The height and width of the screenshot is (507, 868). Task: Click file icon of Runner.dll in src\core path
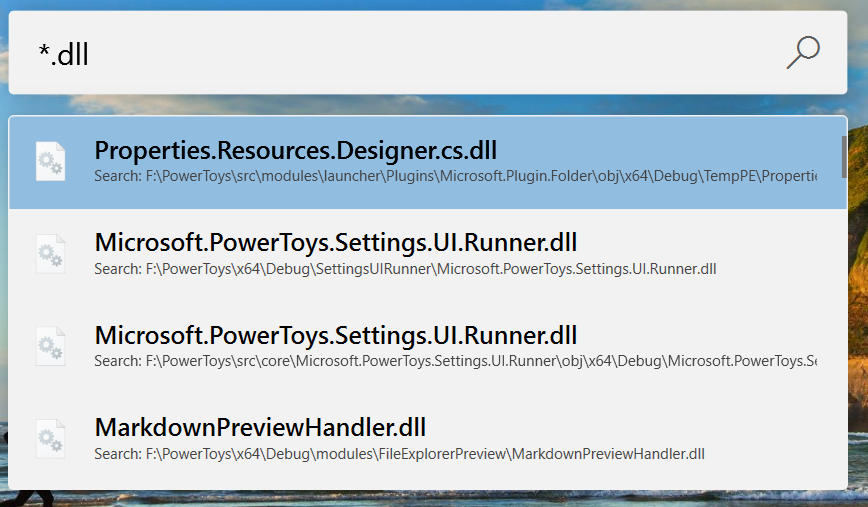click(x=50, y=346)
